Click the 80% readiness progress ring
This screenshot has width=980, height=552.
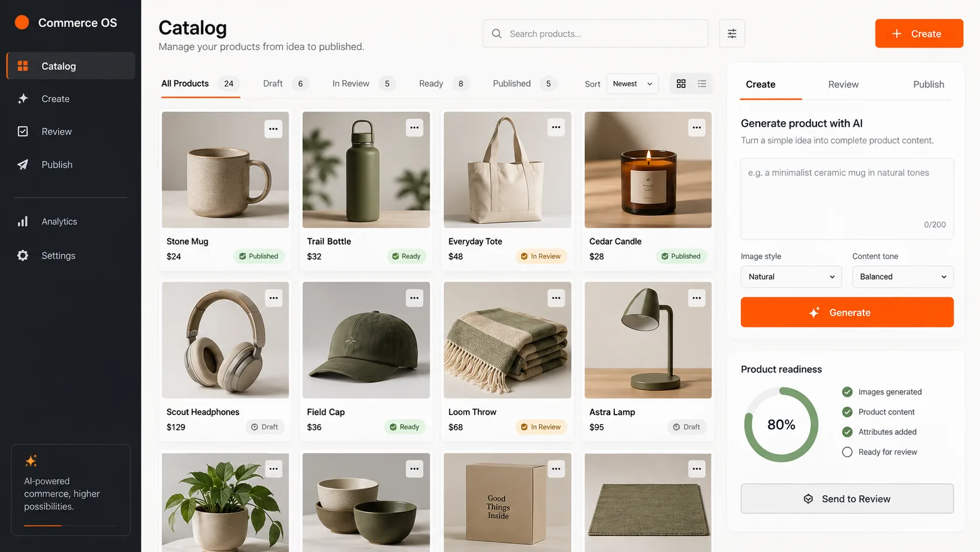point(781,424)
